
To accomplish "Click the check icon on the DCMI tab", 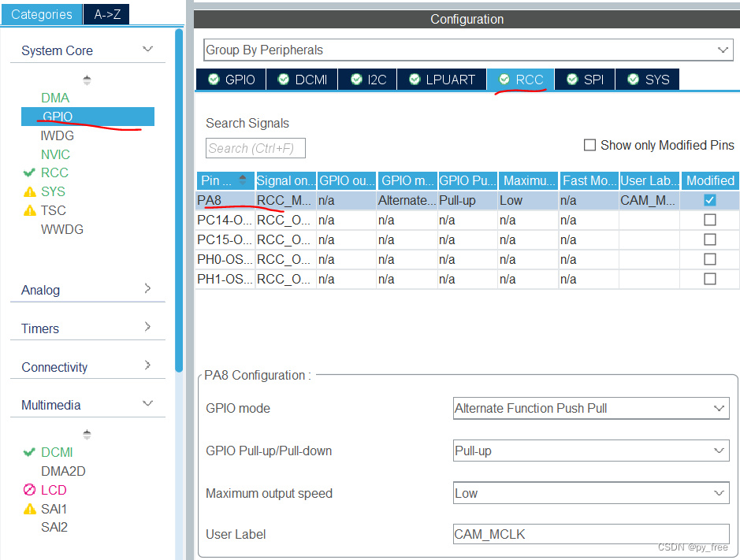I will [283, 79].
